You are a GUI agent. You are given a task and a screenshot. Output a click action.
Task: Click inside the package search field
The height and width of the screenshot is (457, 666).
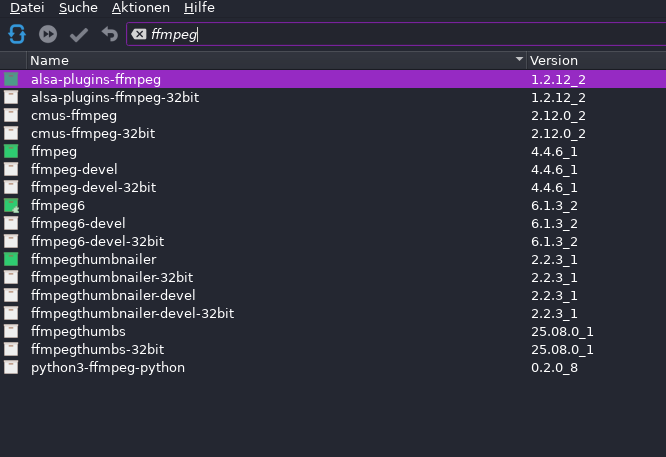[400, 35]
